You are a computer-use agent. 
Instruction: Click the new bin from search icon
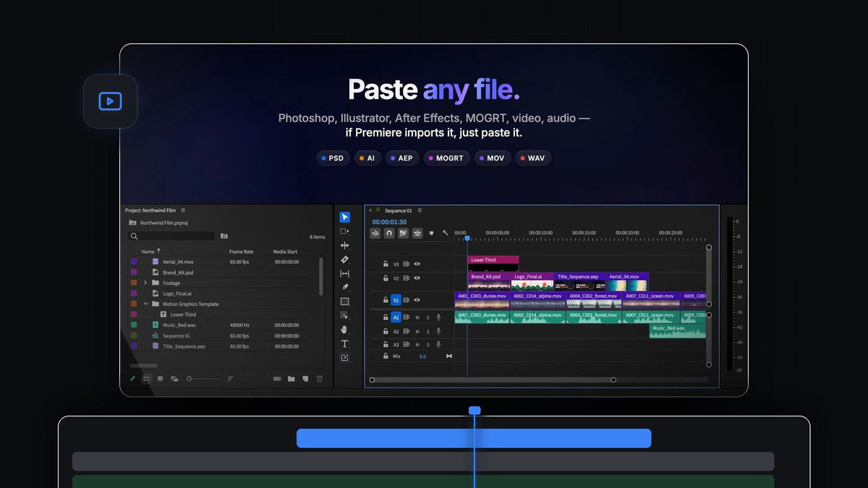[224, 236]
